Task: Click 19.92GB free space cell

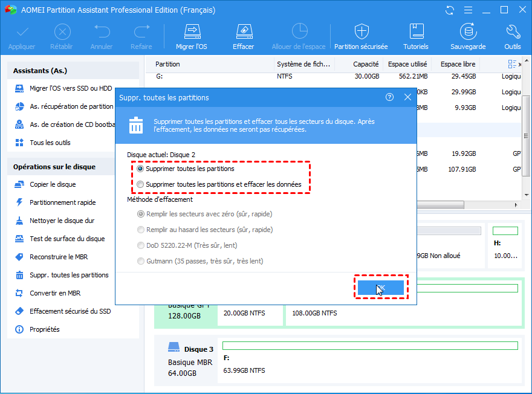Action: point(464,153)
